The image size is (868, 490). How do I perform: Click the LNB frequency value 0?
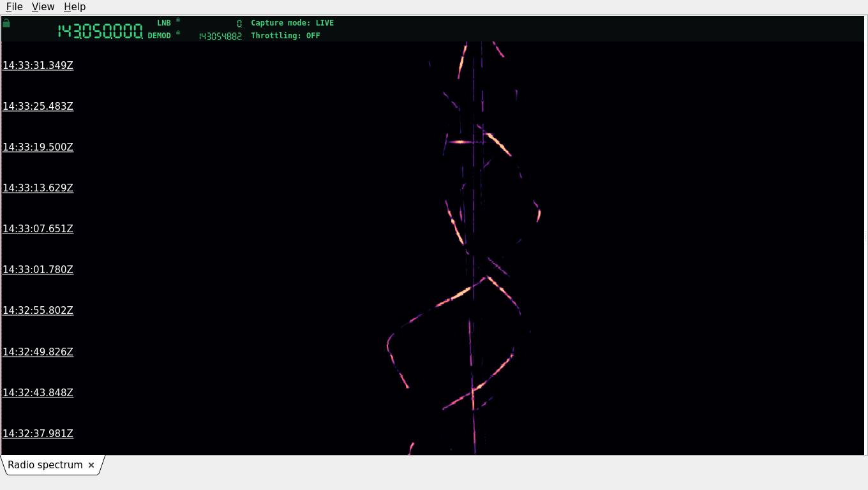click(239, 24)
